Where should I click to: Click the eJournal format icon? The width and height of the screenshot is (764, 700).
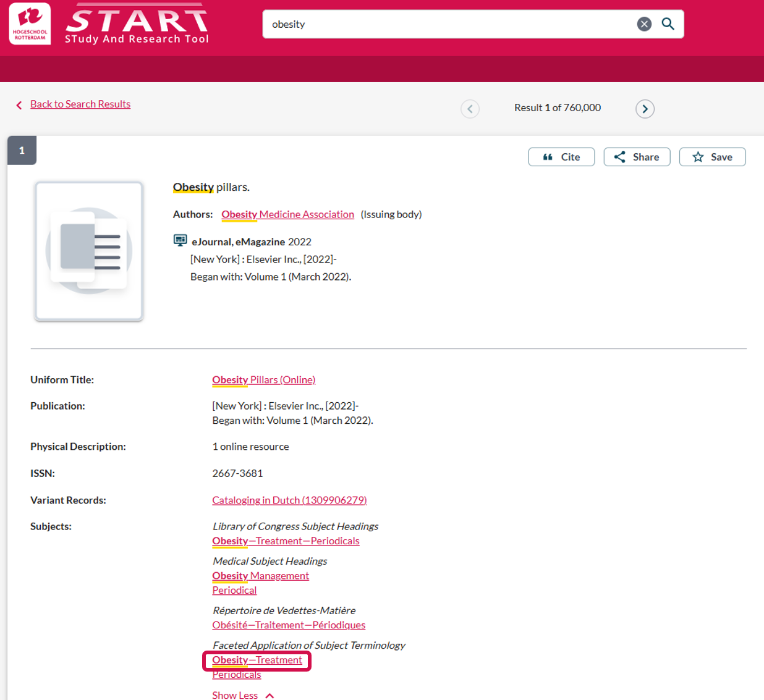(x=180, y=241)
